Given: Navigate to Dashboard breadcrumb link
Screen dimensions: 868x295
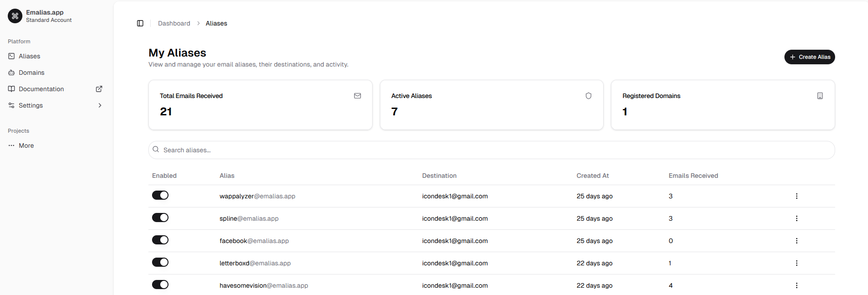Looking at the screenshot, I should 174,23.
